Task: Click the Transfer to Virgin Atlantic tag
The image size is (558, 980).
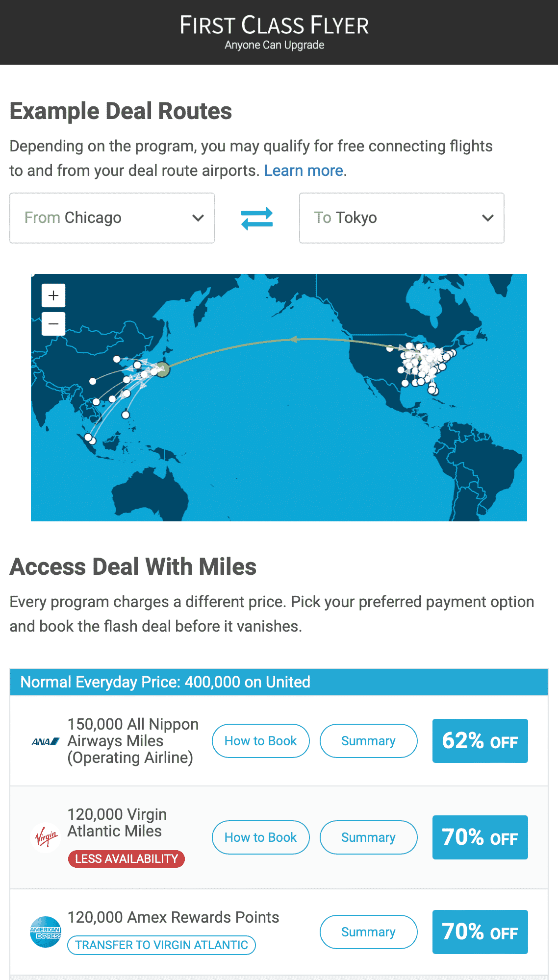Action: (161, 945)
